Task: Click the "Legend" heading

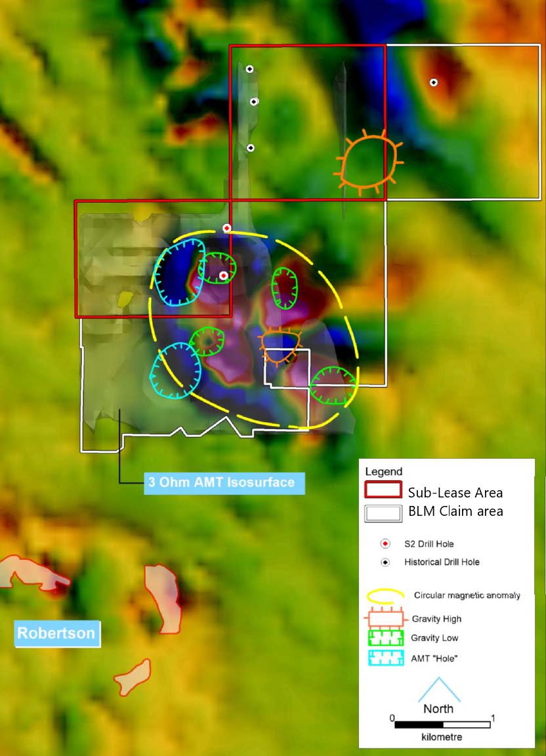Action: [383, 472]
